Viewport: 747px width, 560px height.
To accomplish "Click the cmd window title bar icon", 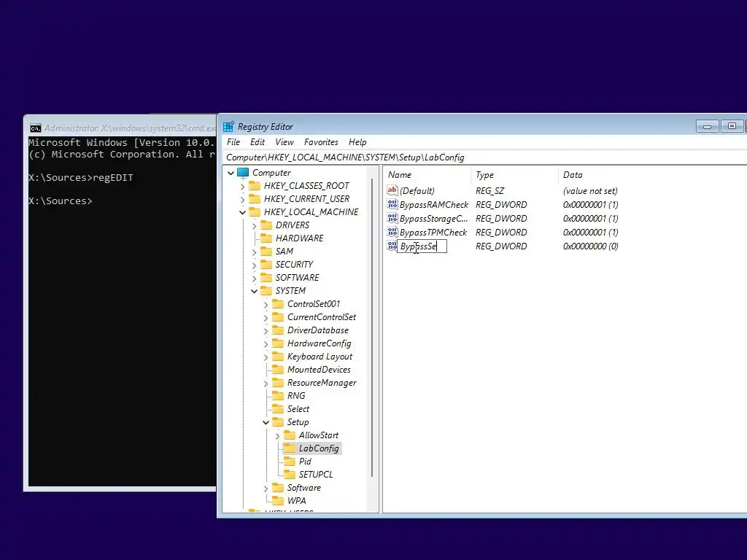I will [35, 128].
